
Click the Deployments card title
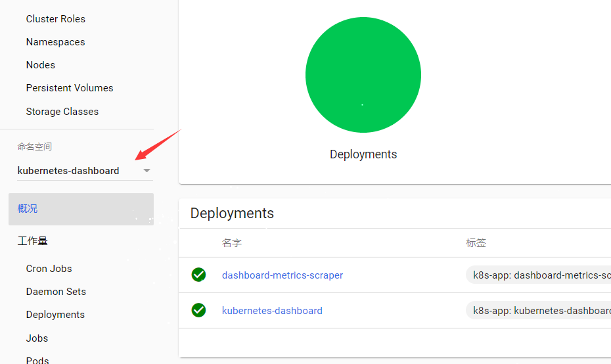coord(232,213)
